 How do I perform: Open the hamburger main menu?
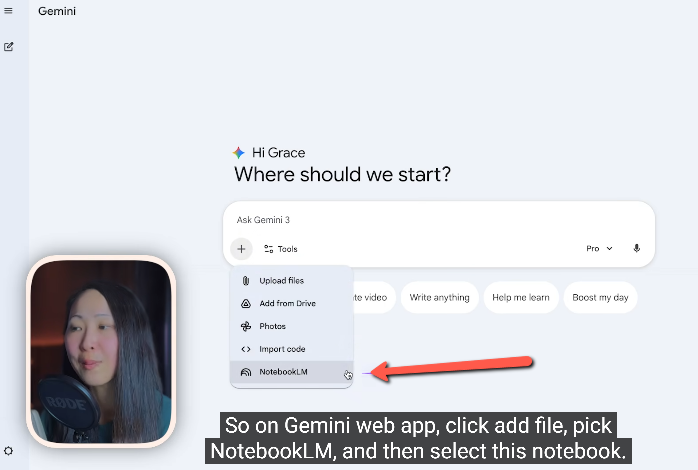[x=8, y=11]
